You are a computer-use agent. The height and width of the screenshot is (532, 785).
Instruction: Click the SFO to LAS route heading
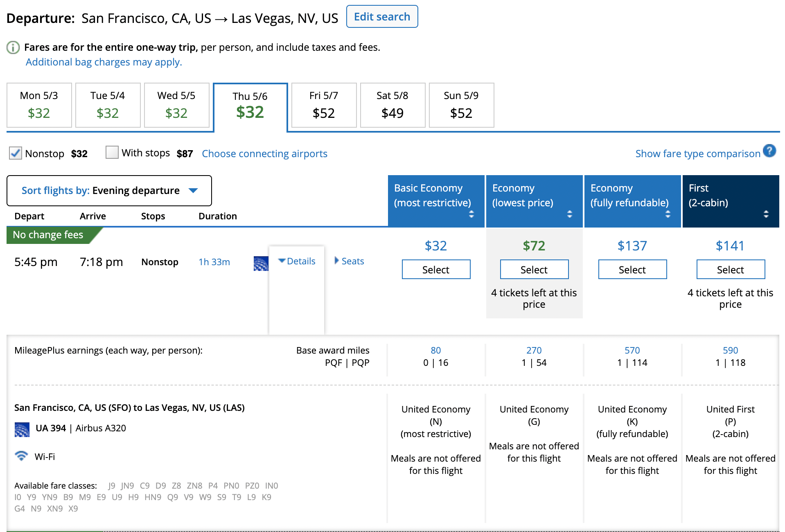[130, 408]
